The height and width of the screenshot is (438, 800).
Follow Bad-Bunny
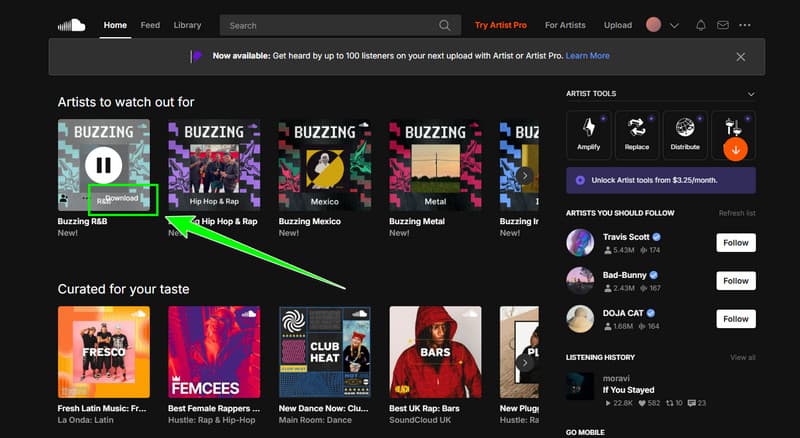click(x=736, y=281)
